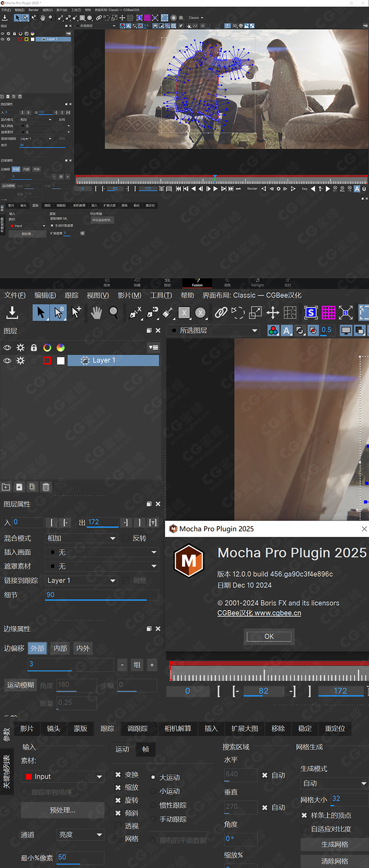Click the monitor display icon in view bar
The height and width of the screenshot is (868, 369).
click(x=346, y=331)
